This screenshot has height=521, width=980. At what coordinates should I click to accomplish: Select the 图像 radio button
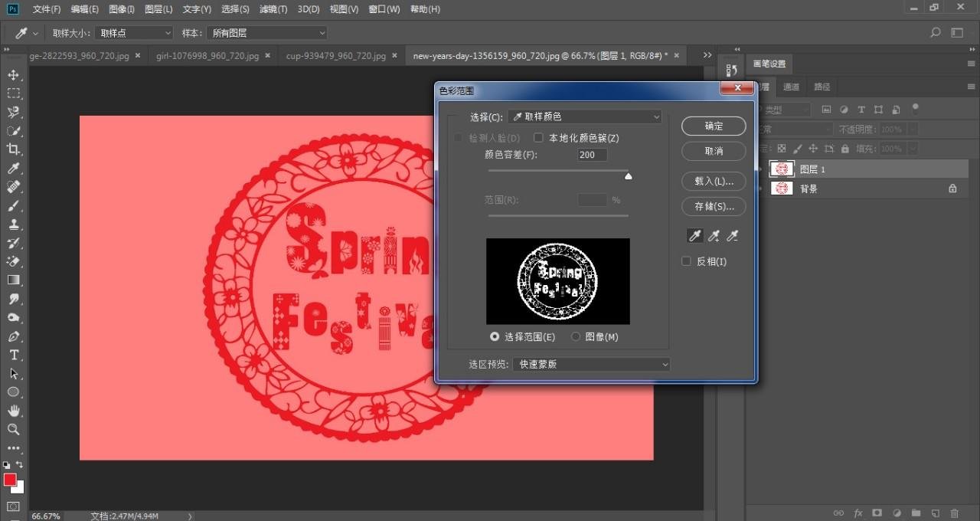click(x=575, y=336)
